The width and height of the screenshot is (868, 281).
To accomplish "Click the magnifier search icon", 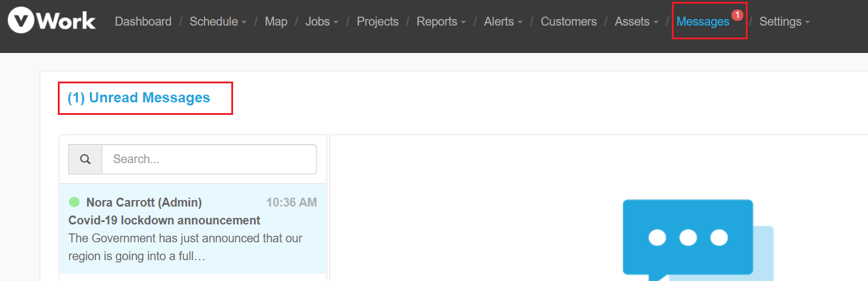I will coord(85,159).
